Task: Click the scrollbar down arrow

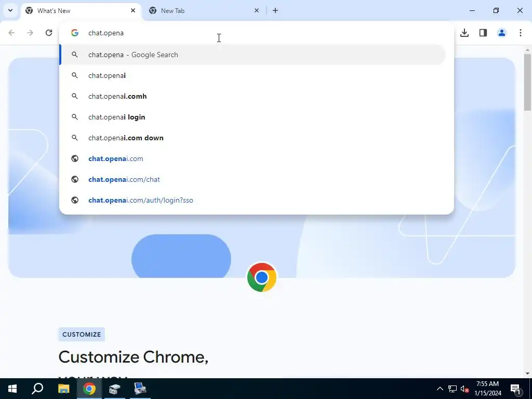Action: (527, 374)
